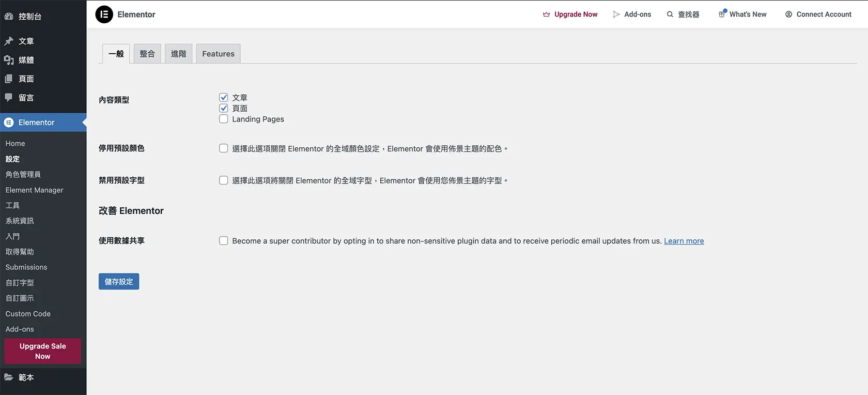The image size is (868, 395).
Task: Click the 留言 label in sidebar
Action: pyautogui.click(x=26, y=97)
